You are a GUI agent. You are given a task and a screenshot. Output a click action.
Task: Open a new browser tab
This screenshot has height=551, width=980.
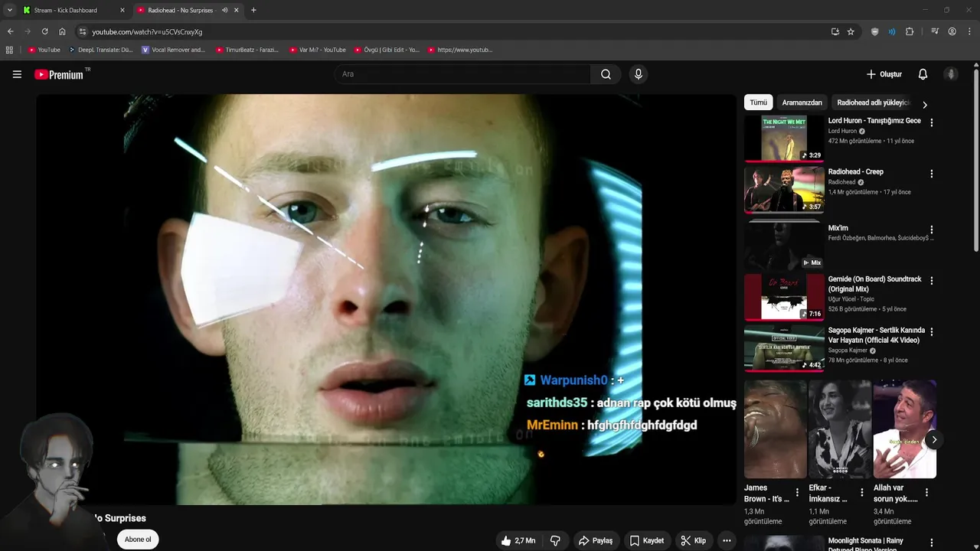pos(253,10)
